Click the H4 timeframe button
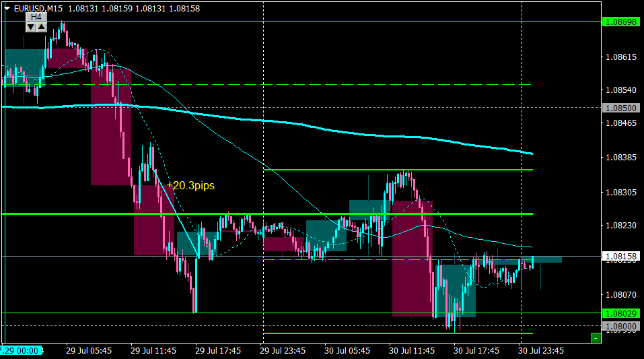This screenshot has height=359, width=644. pyautogui.click(x=36, y=17)
